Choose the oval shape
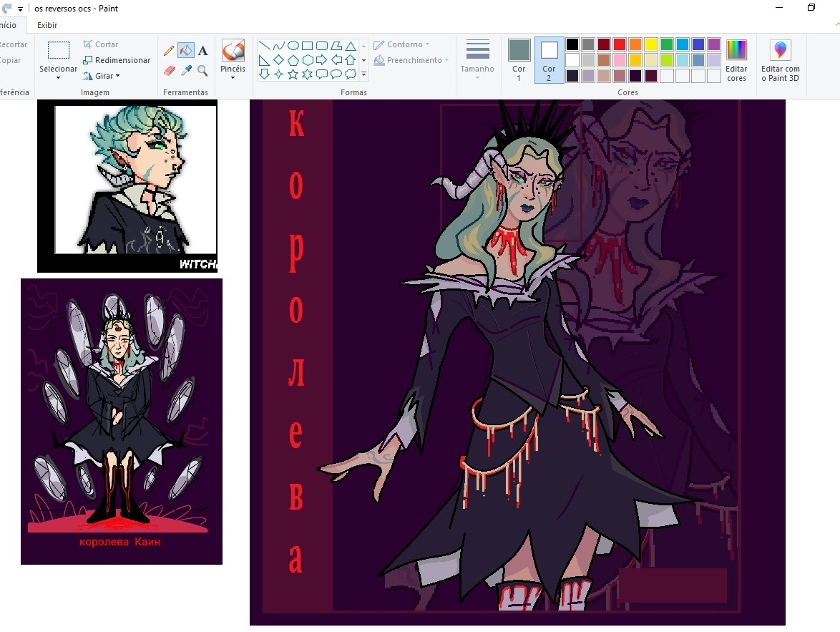The width and height of the screenshot is (840, 632). coord(293,45)
